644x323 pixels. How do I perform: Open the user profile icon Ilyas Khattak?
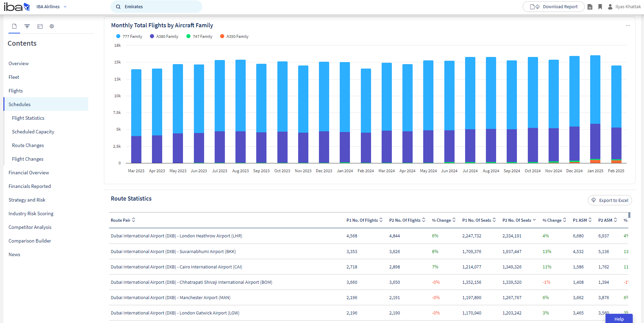tap(610, 7)
